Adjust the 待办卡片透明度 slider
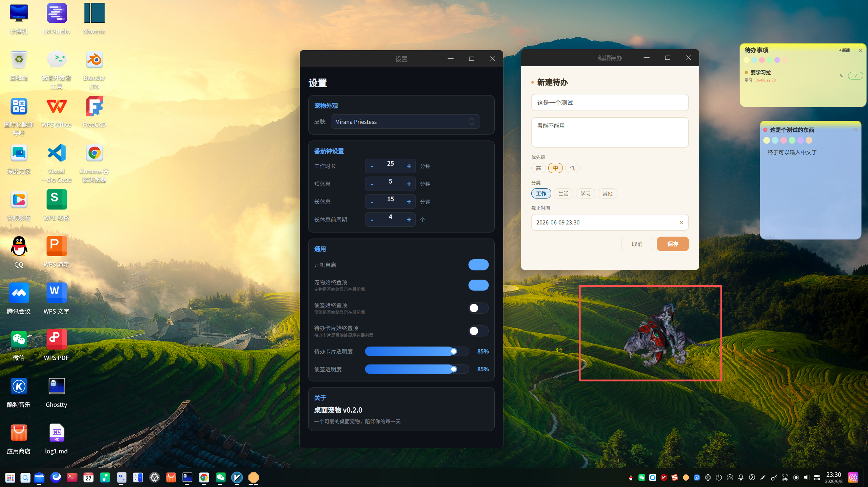Image resolution: width=868 pixels, height=487 pixels. pyautogui.click(x=417, y=352)
